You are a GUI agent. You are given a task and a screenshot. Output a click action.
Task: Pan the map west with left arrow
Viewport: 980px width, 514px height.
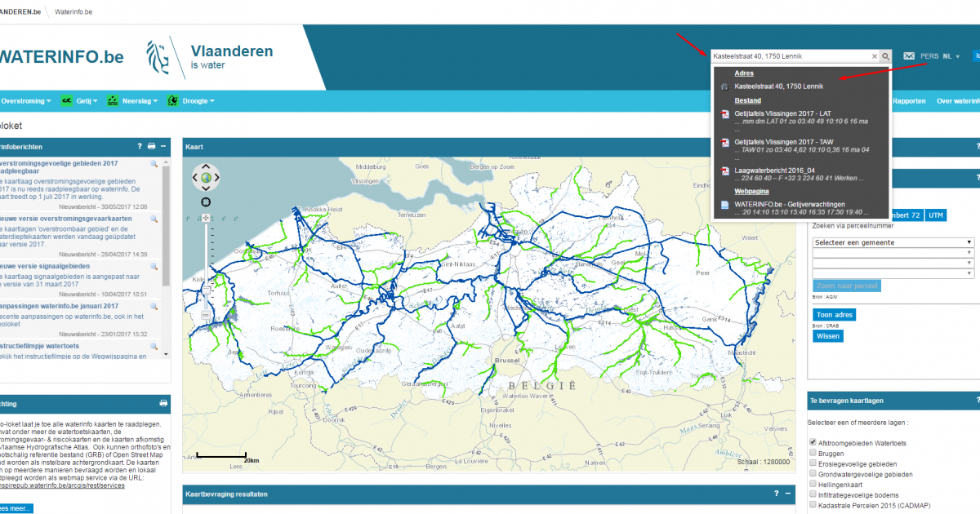tap(195, 178)
